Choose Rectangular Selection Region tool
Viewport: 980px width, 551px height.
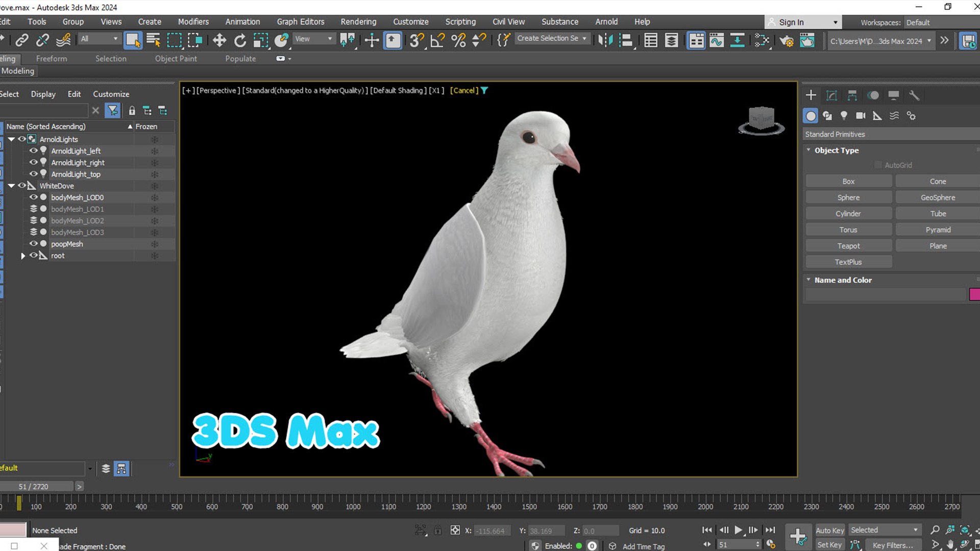[x=175, y=40]
